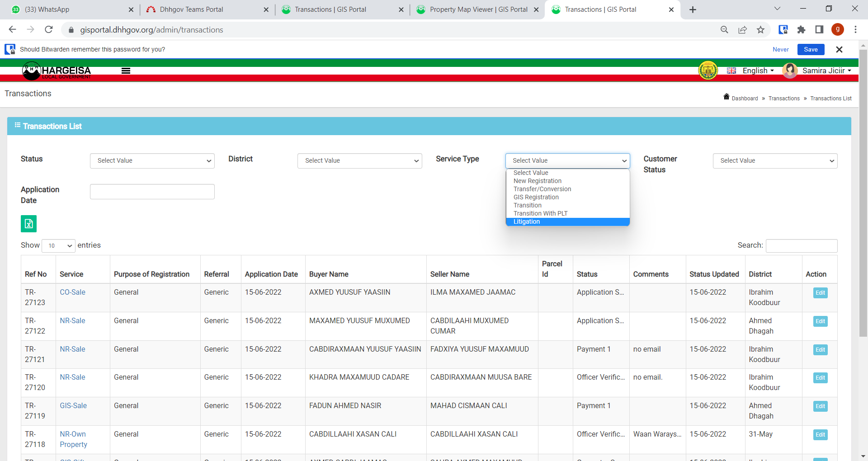868x461 pixels.
Task: Edit transaction TR-27119
Action: (x=820, y=406)
